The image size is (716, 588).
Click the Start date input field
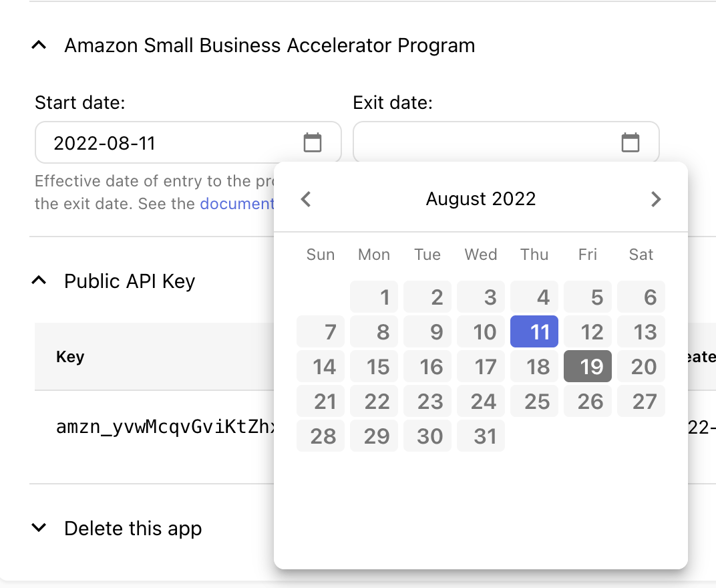pyautogui.click(x=167, y=142)
